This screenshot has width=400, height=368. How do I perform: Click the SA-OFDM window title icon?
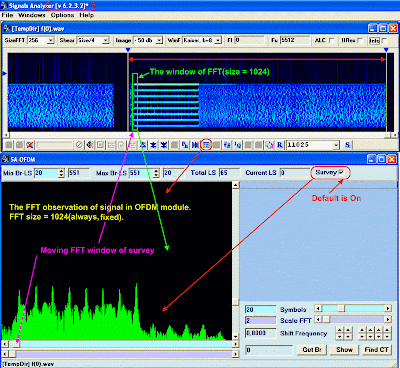coord(6,159)
